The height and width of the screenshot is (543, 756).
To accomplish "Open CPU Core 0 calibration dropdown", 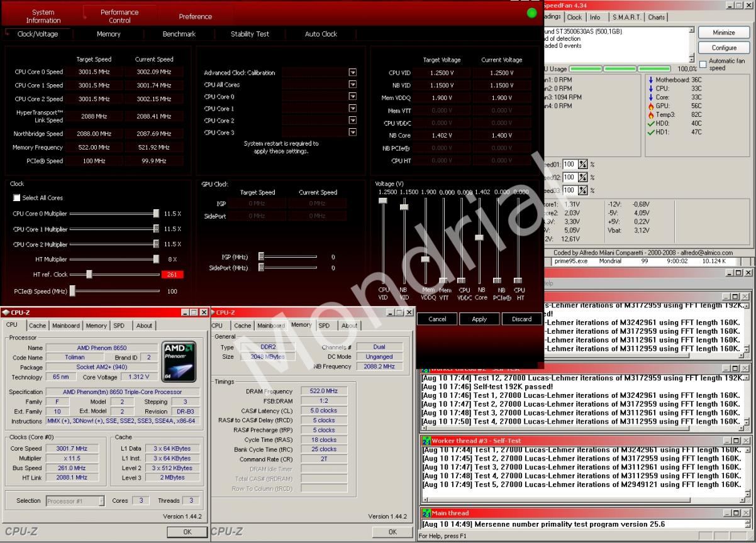I will click(x=352, y=97).
